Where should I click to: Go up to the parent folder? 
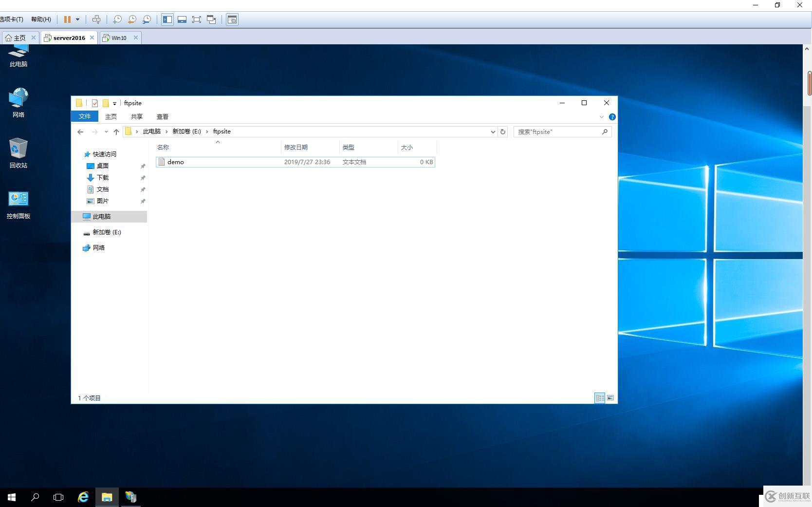[116, 131]
